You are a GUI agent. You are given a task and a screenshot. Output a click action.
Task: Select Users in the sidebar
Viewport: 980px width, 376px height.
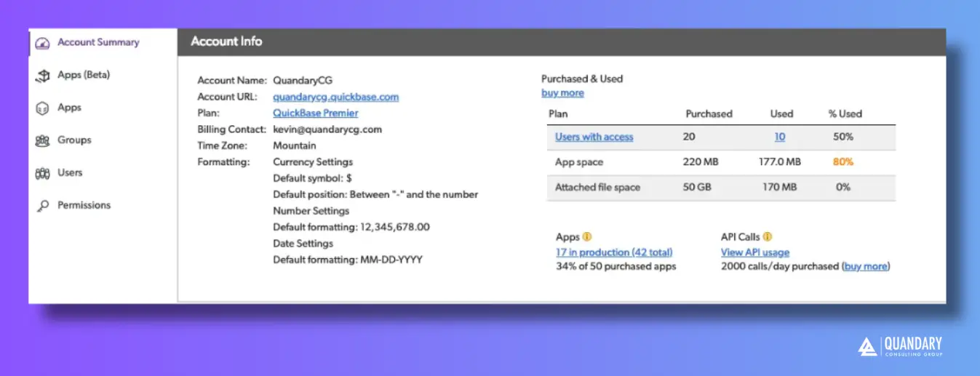(70, 172)
